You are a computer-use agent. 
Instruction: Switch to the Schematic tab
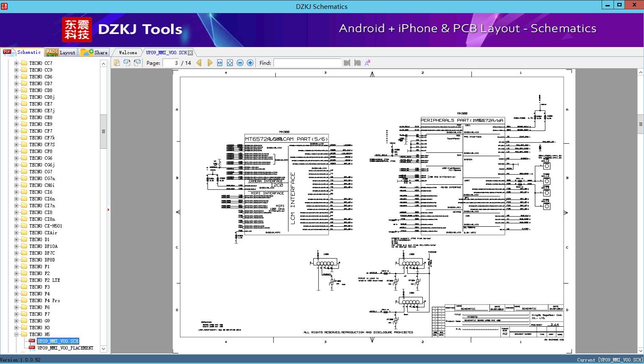[22, 52]
